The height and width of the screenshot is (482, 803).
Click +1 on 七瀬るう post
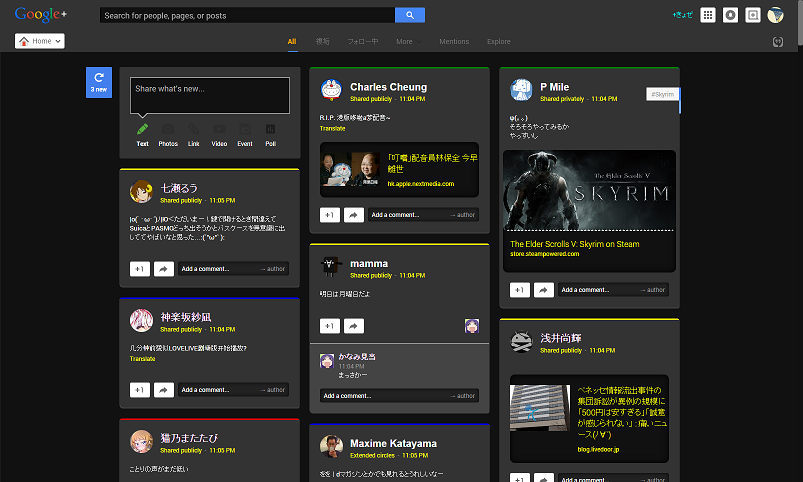(140, 268)
